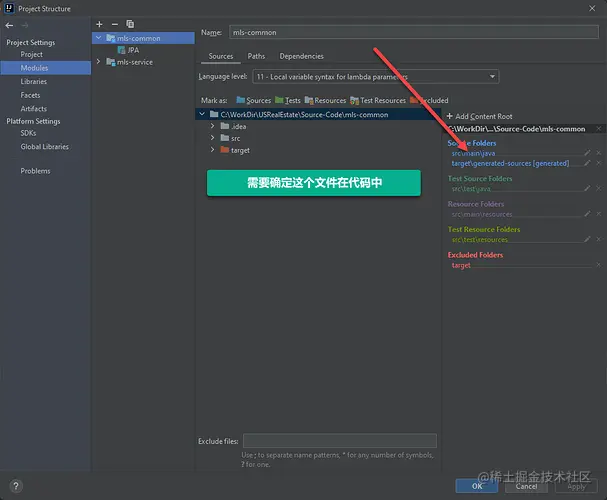Viewport: 607px width, 500px height.
Task: Focus the Exclude files field
Action: pyautogui.click(x=340, y=441)
